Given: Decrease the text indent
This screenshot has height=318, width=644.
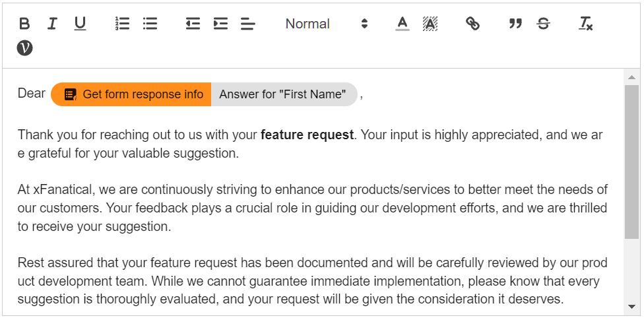Looking at the screenshot, I should pos(193,24).
